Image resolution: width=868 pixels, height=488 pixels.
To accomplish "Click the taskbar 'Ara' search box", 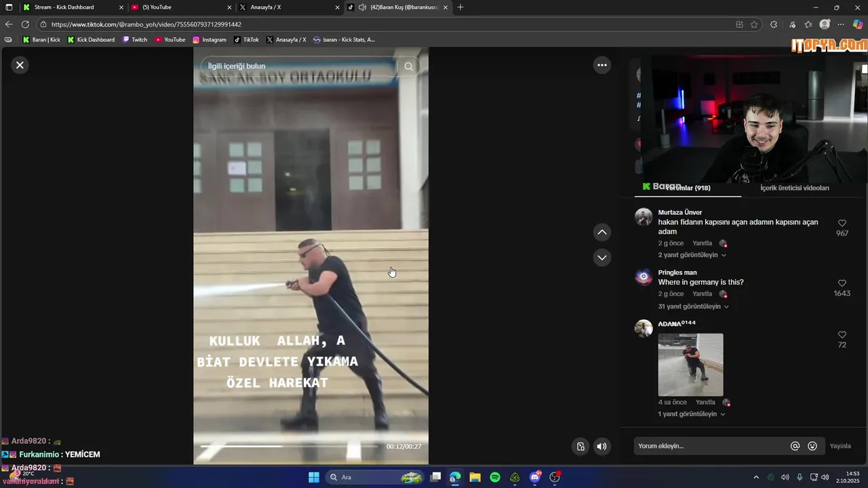I will point(375,477).
